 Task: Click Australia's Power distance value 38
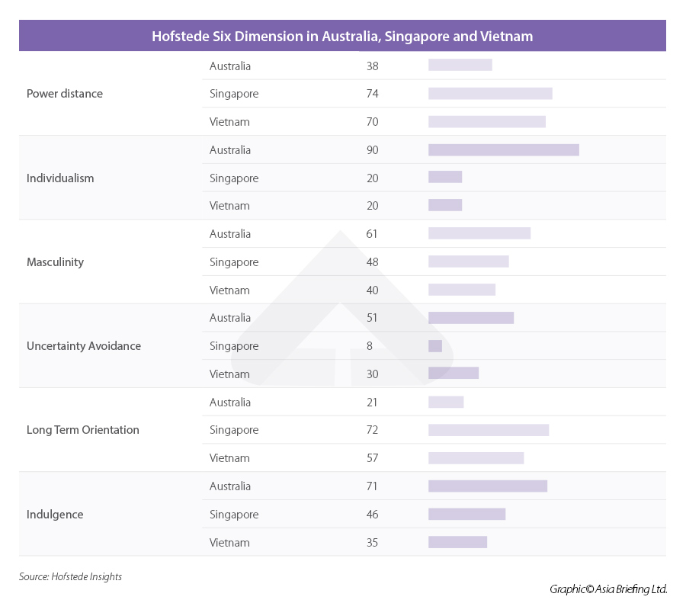(x=372, y=66)
